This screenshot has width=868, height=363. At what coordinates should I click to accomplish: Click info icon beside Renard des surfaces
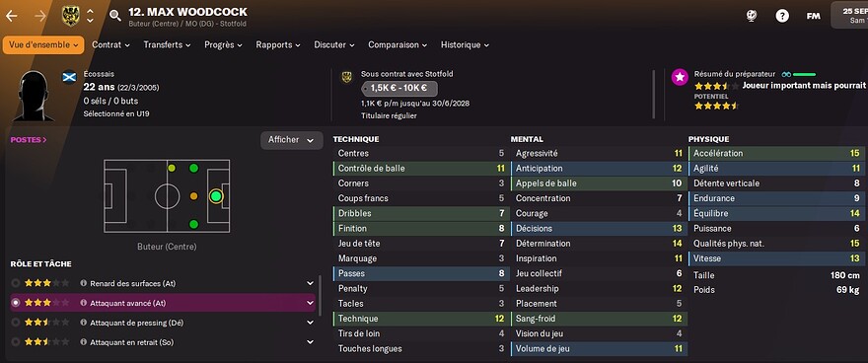click(x=84, y=283)
